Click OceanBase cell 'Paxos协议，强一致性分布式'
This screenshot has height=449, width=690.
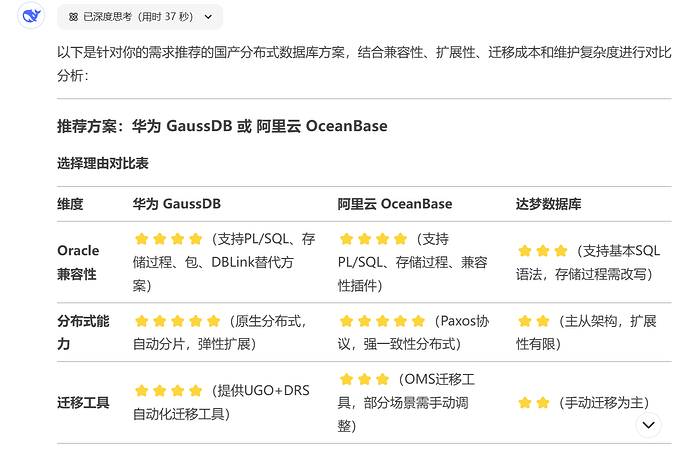coord(413,332)
